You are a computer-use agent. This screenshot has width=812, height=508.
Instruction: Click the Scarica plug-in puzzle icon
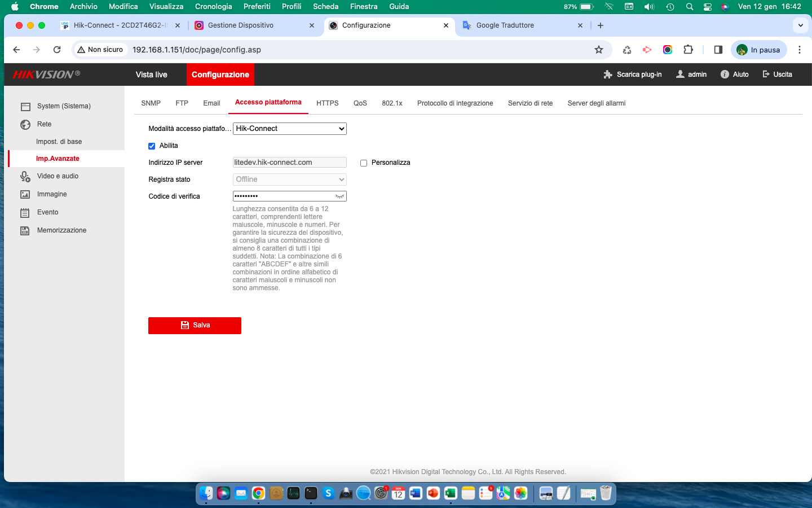pos(607,75)
